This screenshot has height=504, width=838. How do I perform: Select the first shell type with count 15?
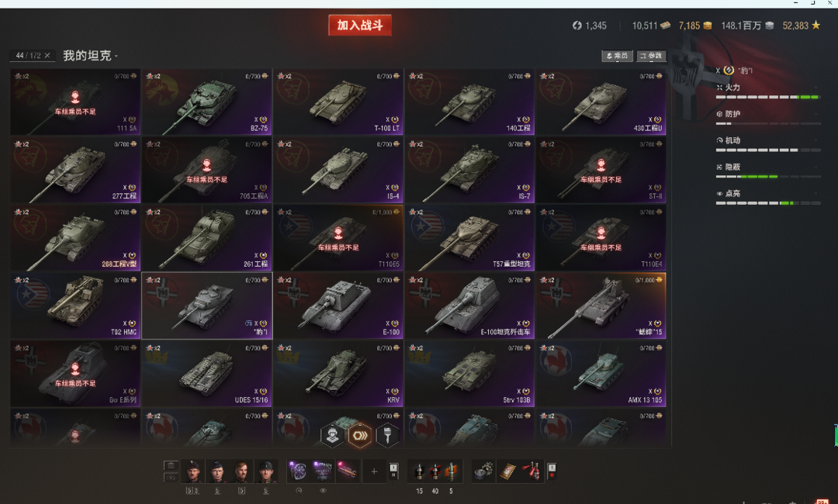coord(420,471)
